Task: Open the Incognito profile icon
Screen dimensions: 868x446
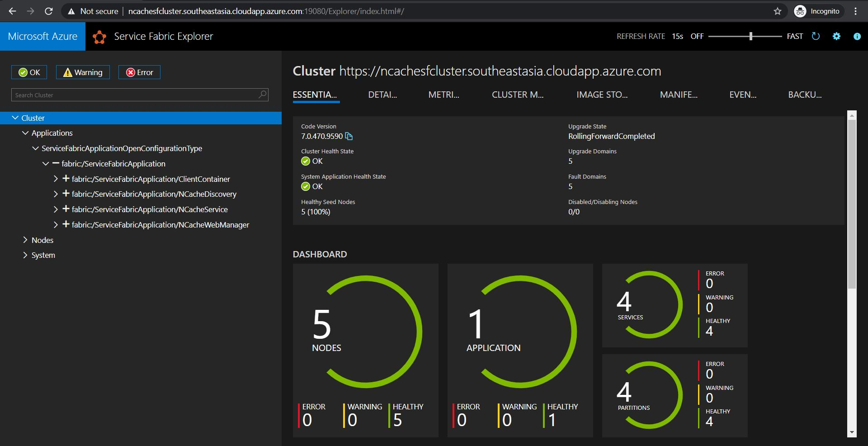Action: click(800, 11)
